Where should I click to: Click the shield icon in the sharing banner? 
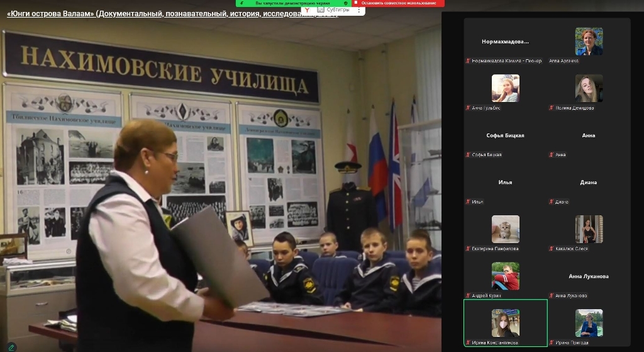click(345, 3)
